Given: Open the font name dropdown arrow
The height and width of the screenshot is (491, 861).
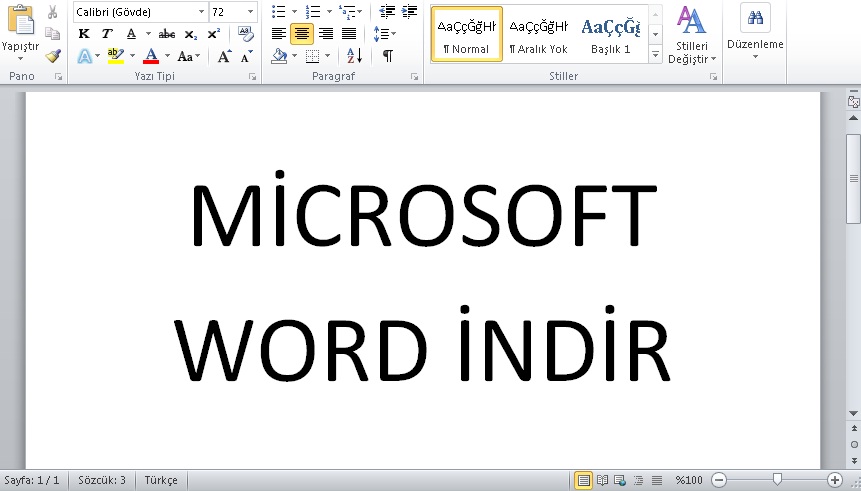Looking at the screenshot, I should point(202,12).
